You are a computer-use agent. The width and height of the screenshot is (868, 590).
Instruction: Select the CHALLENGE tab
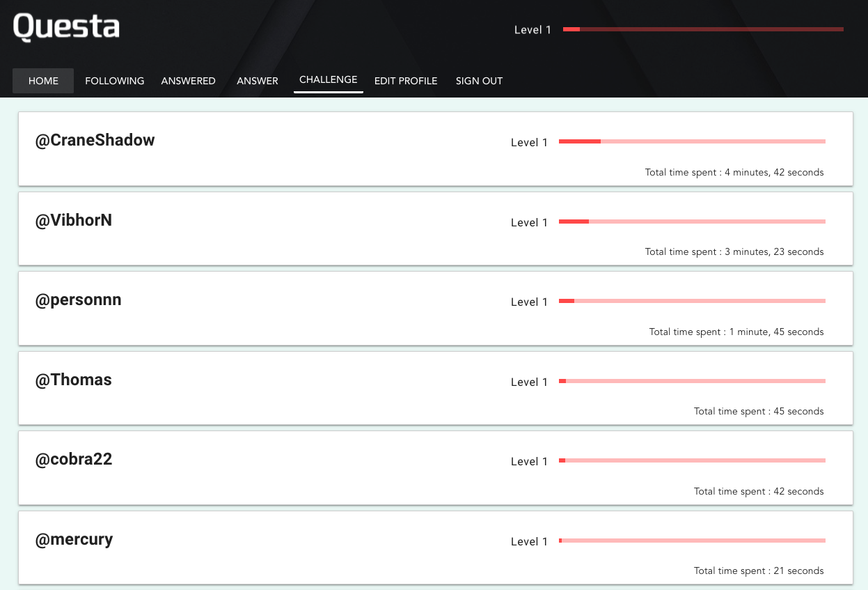point(329,80)
